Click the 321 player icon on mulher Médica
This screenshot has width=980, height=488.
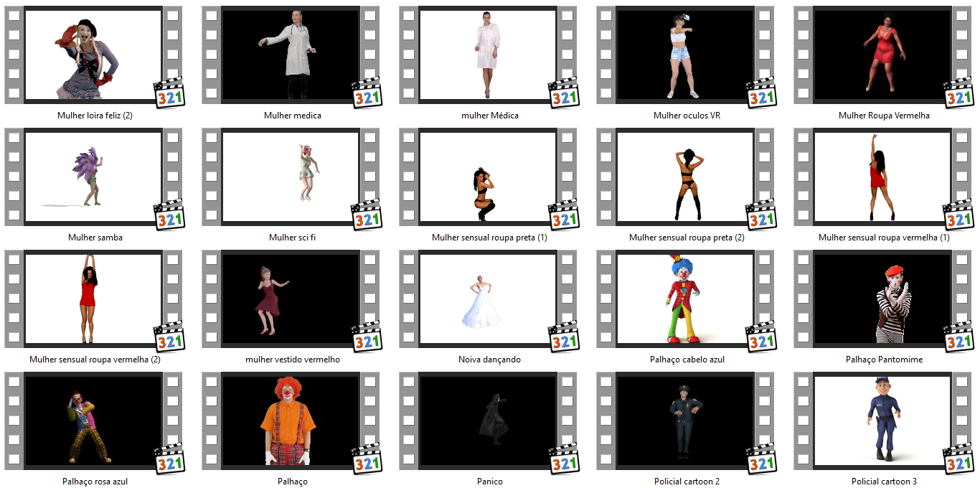click(564, 93)
